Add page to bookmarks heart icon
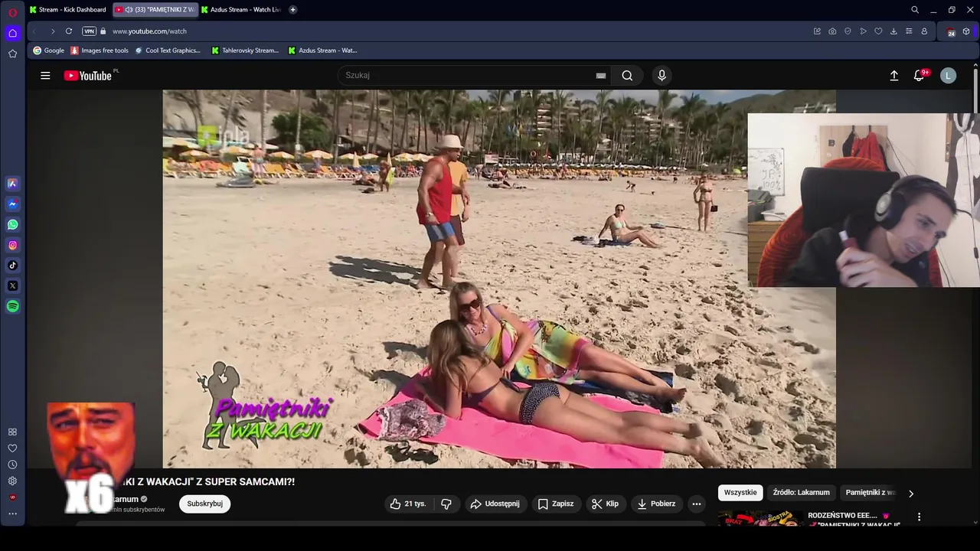The image size is (980, 551). [x=878, y=31]
